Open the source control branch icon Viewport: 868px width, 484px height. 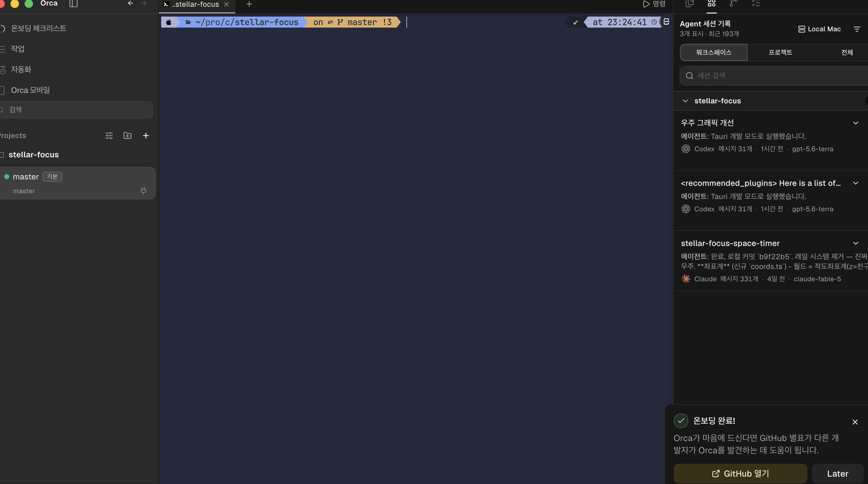click(733, 4)
